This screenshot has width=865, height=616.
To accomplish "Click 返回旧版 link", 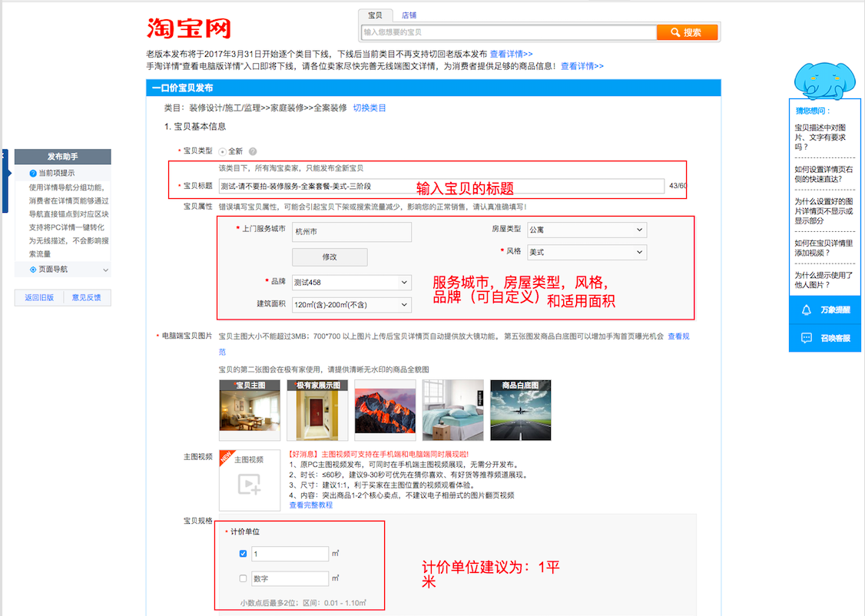I will click(39, 298).
